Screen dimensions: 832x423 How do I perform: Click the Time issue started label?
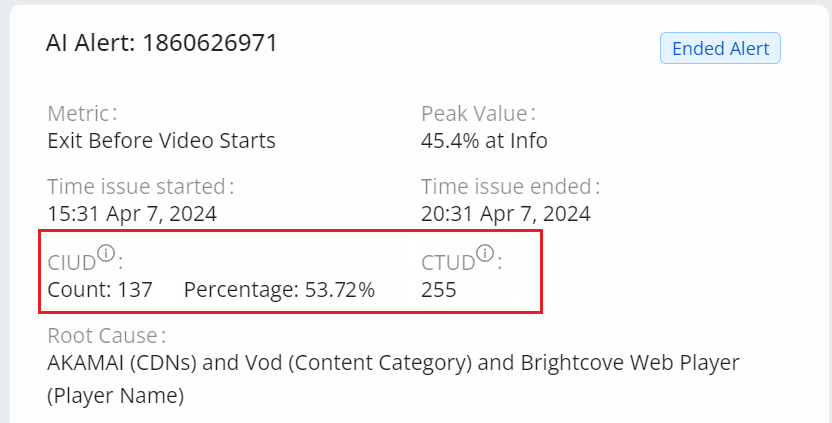pos(140,187)
